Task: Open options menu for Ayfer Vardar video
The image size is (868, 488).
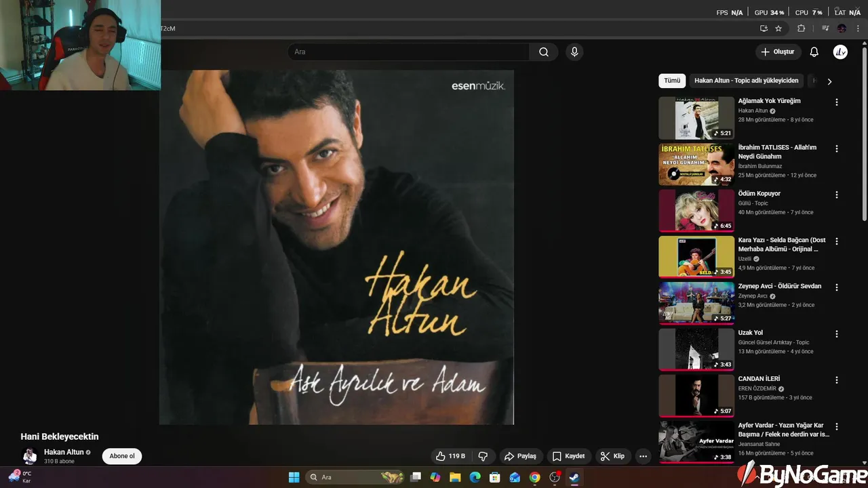Action: pyautogui.click(x=836, y=427)
